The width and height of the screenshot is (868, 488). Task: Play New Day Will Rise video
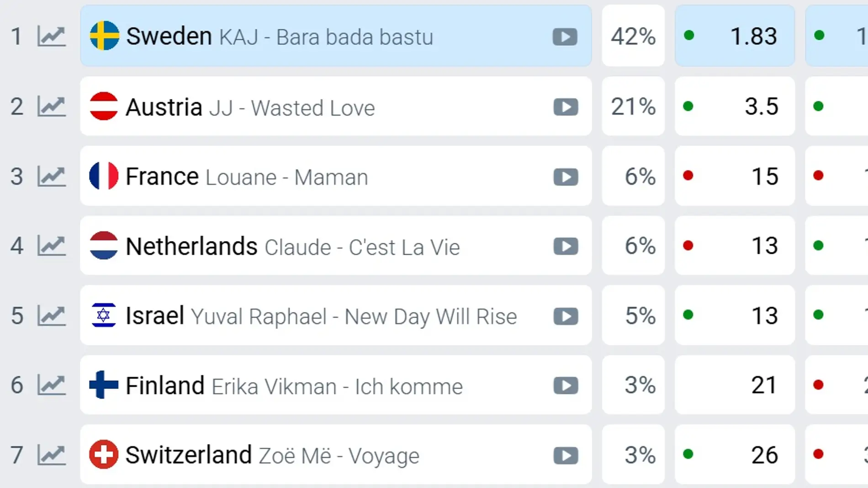pos(566,316)
